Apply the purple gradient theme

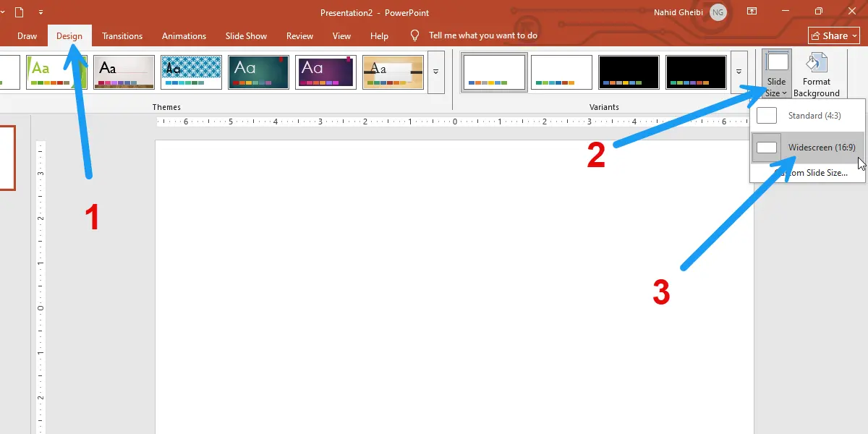325,72
